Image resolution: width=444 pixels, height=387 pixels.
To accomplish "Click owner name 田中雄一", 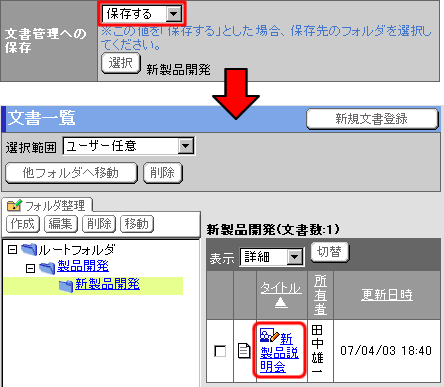I will coord(318,349).
